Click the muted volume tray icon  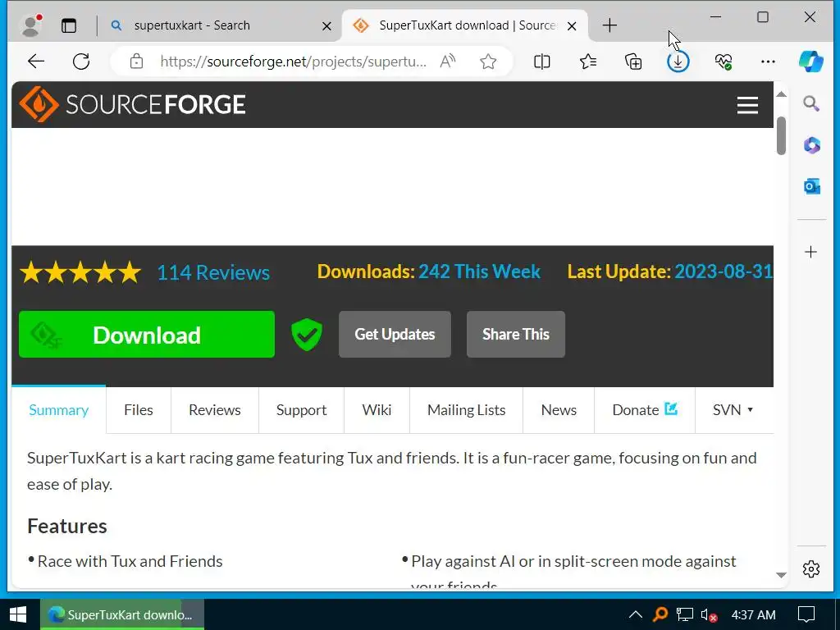pyautogui.click(x=708, y=615)
